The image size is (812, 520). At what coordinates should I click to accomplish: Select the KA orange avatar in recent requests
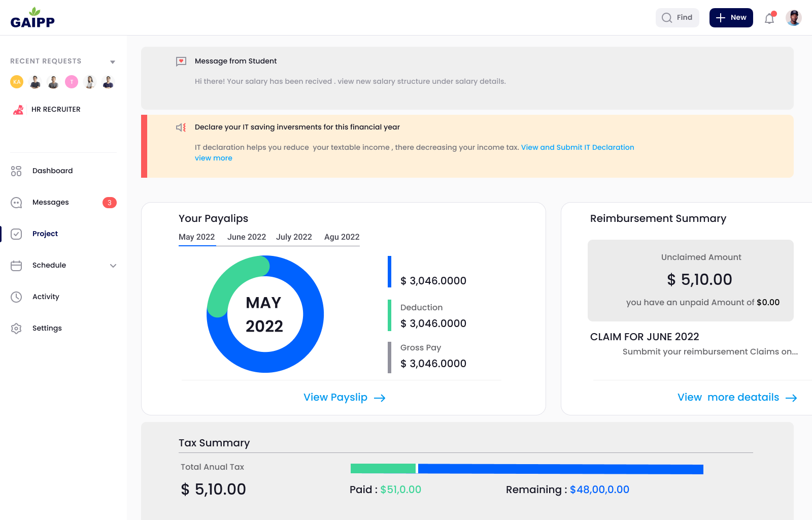[17, 82]
